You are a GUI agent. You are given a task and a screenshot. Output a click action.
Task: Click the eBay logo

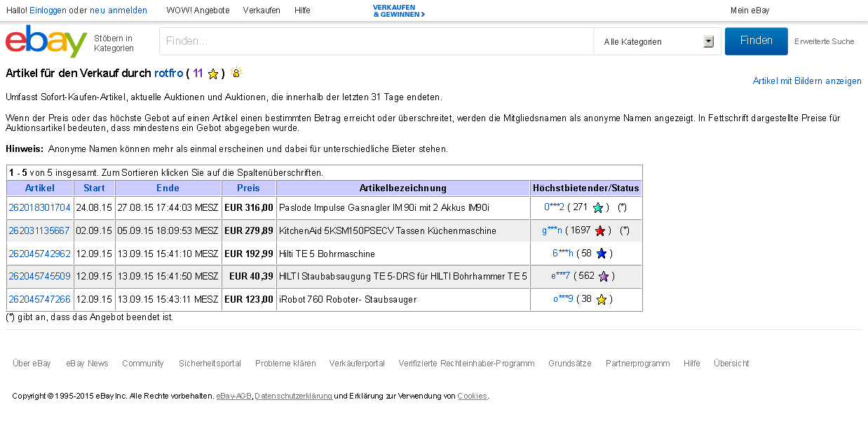[x=46, y=41]
